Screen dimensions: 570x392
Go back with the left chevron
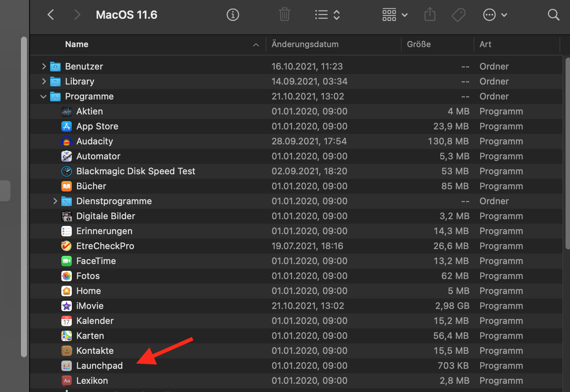(51, 15)
